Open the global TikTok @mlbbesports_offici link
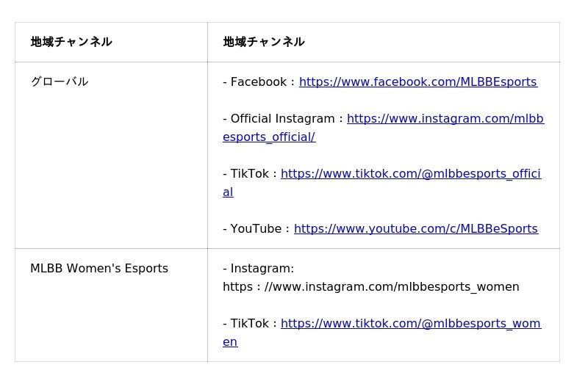The height and width of the screenshot is (384, 588). pos(410,174)
